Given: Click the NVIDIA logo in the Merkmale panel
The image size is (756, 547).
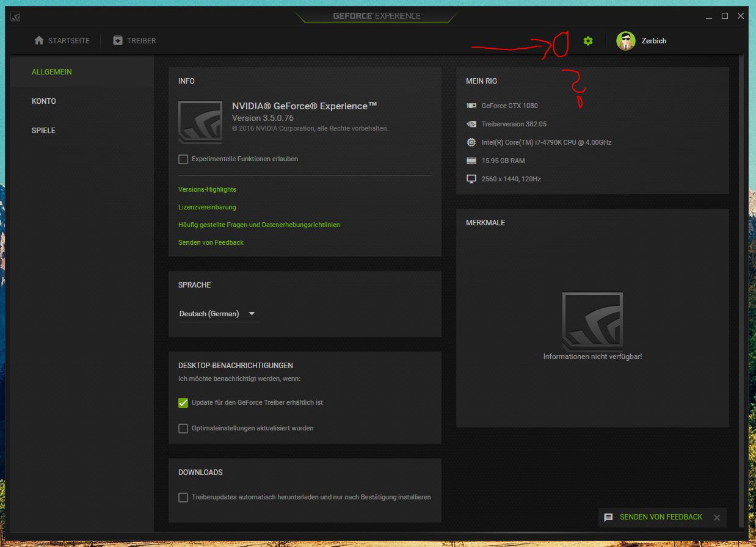Looking at the screenshot, I should coord(593,321).
